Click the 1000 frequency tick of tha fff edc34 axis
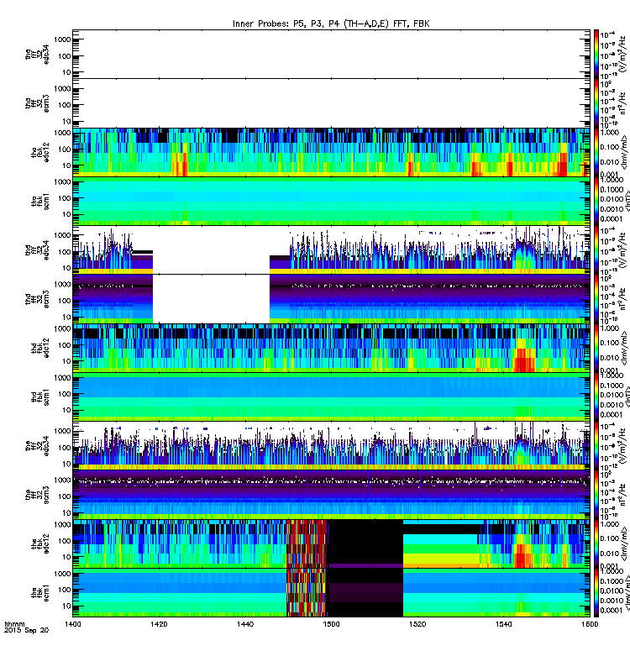630x672 pixels. (x=62, y=39)
